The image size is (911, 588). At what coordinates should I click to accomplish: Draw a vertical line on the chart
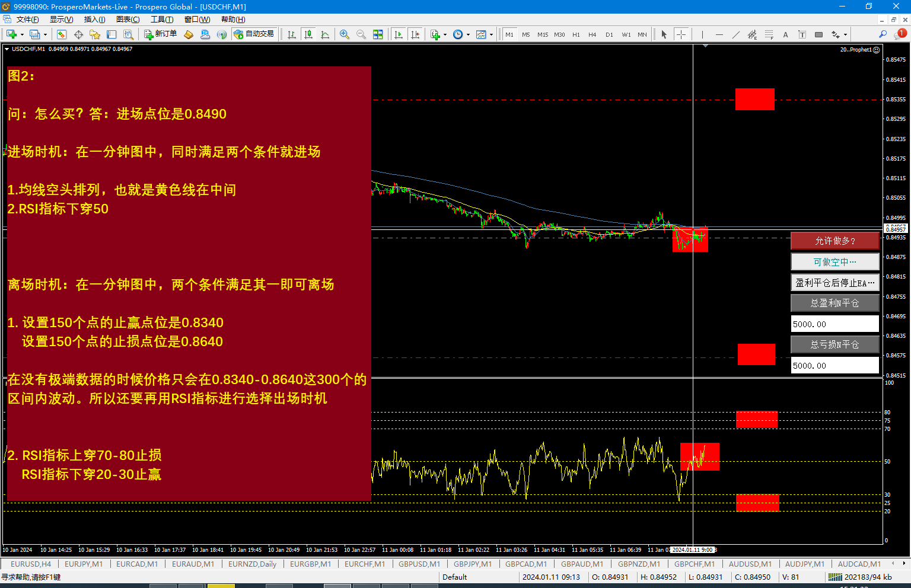tap(702, 34)
